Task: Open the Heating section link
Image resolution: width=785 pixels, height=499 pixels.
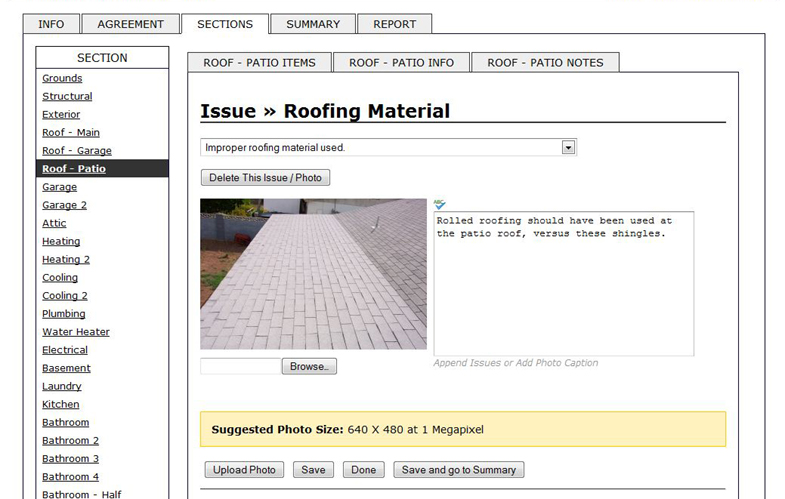Action: [61, 241]
